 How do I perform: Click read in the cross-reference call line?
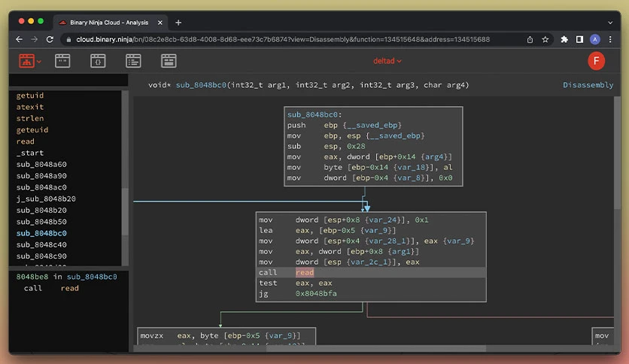70,288
